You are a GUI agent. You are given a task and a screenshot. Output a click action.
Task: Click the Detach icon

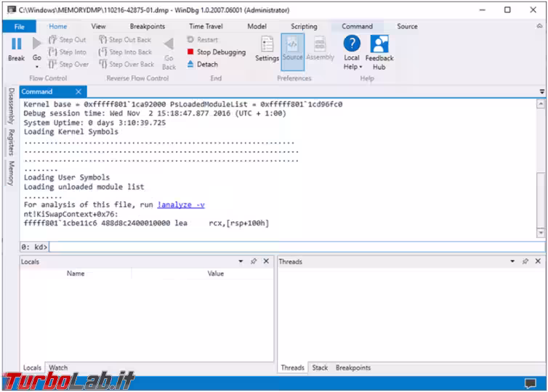(x=190, y=64)
